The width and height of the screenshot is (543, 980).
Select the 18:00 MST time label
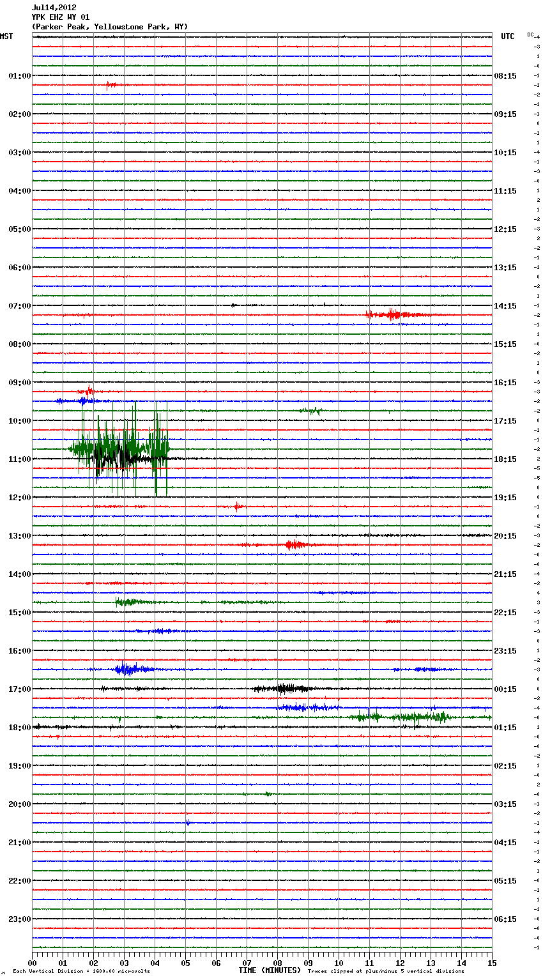20,728
